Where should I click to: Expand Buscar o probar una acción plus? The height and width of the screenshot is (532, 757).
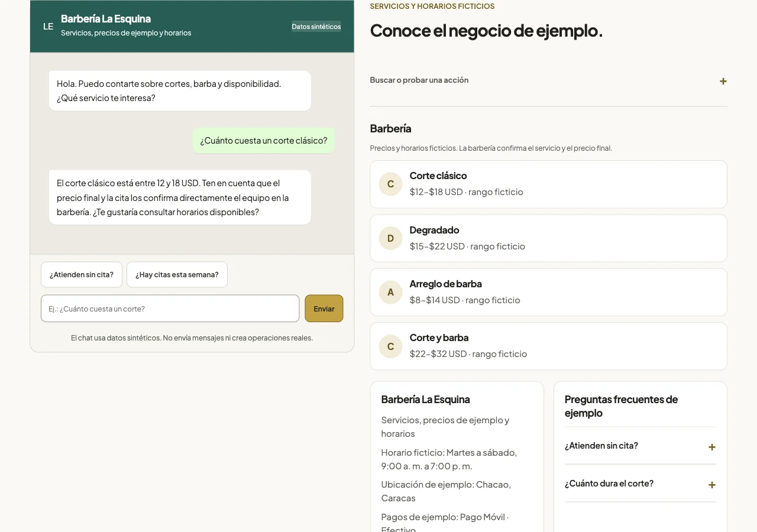723,81
